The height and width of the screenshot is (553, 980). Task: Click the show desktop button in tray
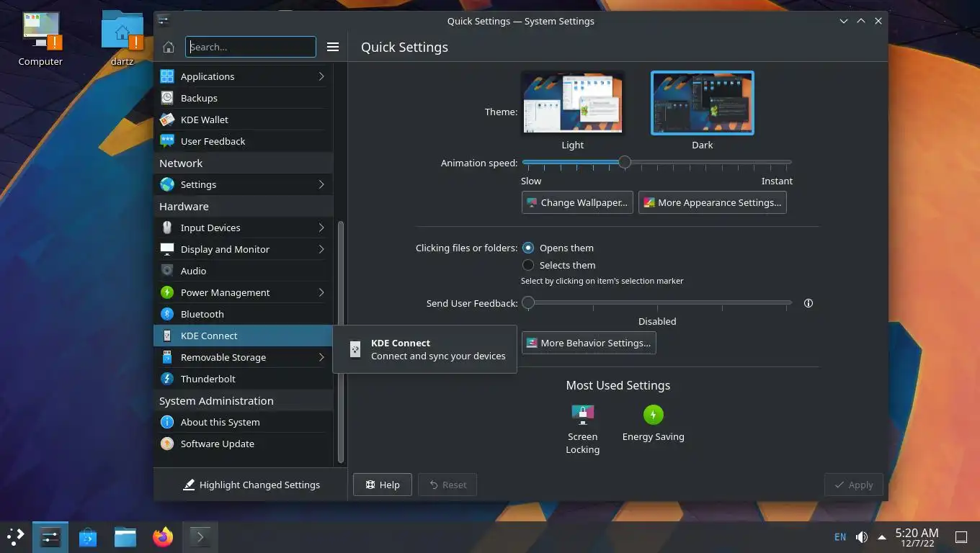point(961,537)
